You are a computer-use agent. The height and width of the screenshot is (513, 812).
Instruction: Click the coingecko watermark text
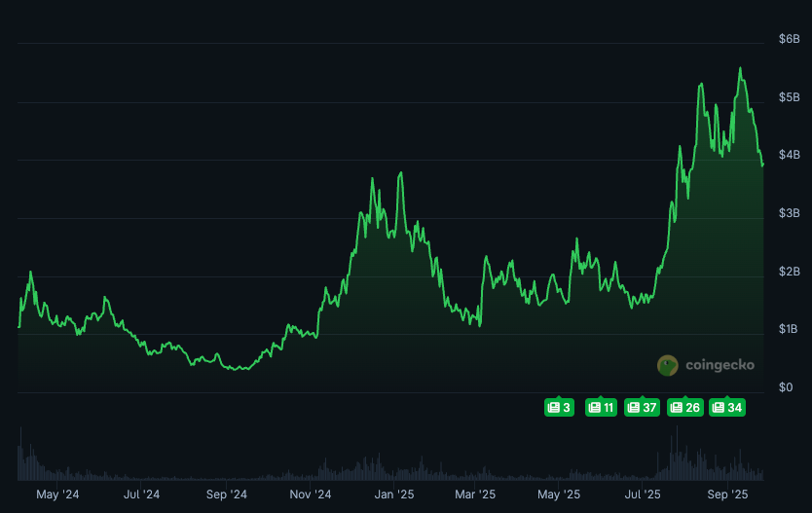pos(720,365)
